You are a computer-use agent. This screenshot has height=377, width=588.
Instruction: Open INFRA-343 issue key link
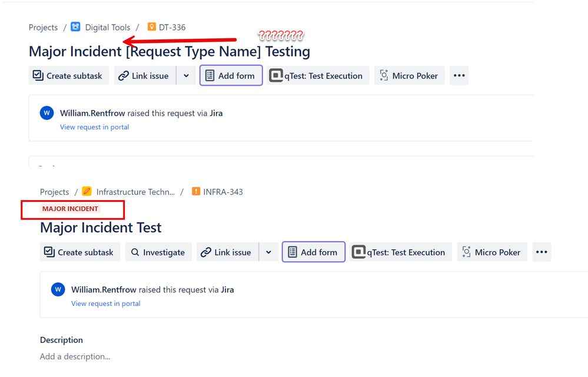click(223, 192)
